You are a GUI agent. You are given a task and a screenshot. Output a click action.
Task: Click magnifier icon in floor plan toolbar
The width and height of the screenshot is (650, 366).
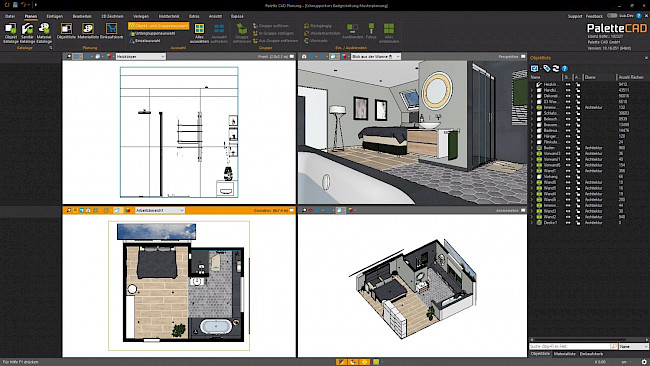[69, 211]
